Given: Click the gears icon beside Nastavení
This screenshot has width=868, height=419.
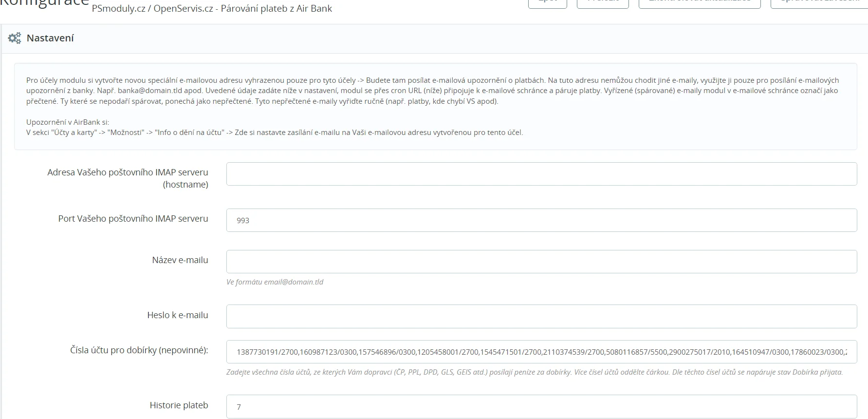Looking at the screenshot, I should click(15, 38).
